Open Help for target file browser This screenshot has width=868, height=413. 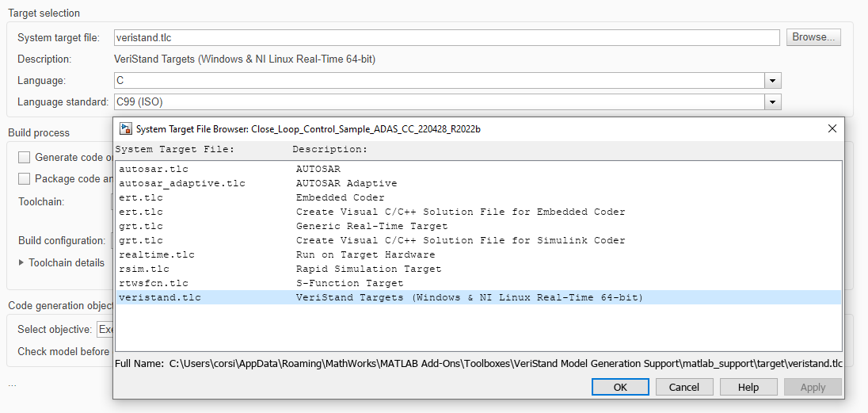[748, 387]
